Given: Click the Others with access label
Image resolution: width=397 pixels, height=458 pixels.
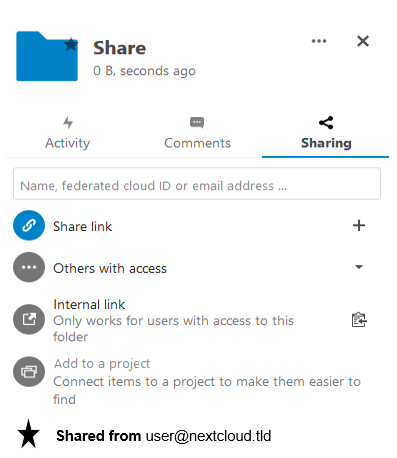Looking at the screenshot, I should [x=110, y=268].
